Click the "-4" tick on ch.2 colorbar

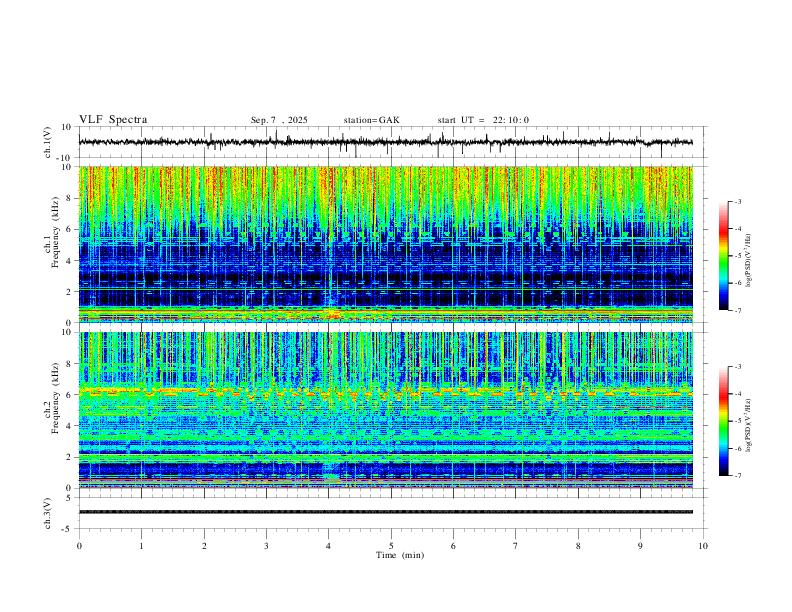(x=738, y=394)
